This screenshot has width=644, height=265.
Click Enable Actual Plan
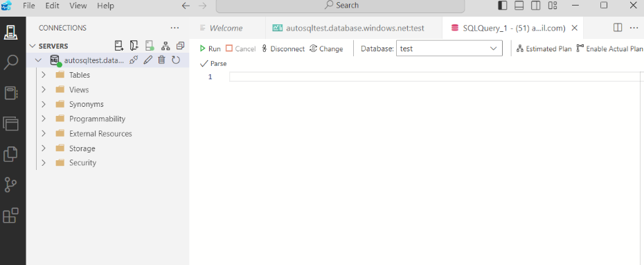pyautogui.click(x=610, y=49)
